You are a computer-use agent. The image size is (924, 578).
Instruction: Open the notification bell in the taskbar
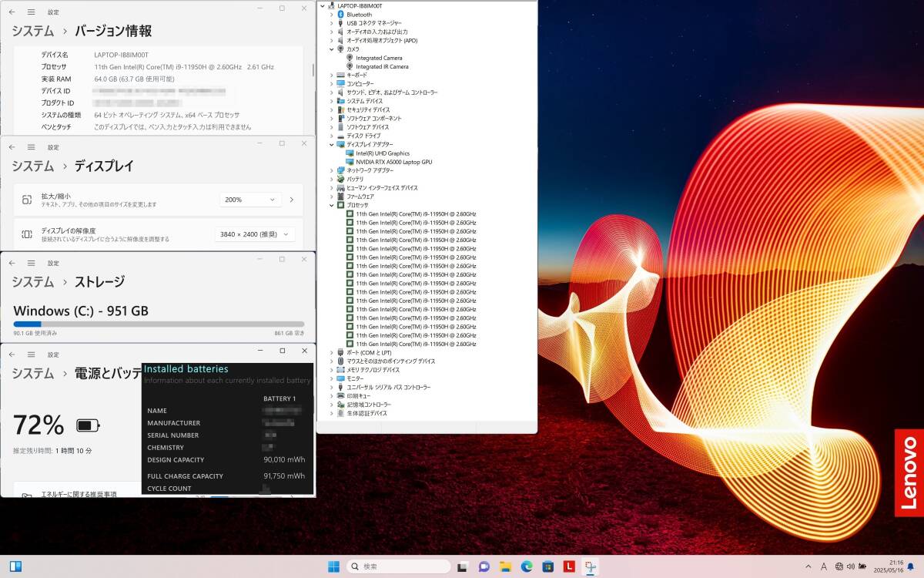[x=910, y=566]
